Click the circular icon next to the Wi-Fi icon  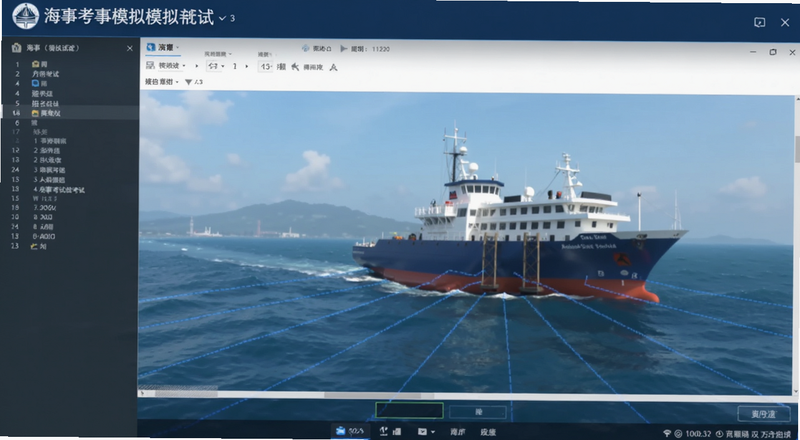click(x=678, y=434)
